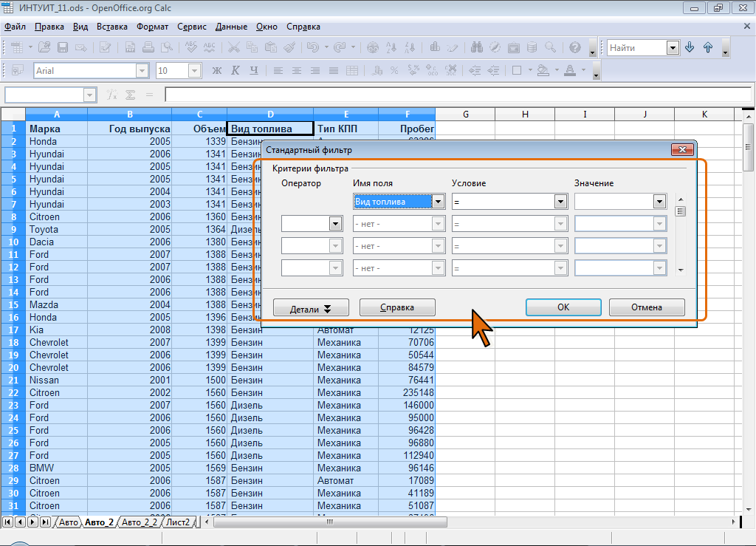Insert chart icon in the toolbar
The width and height of the screenshot is (756, 546).
coord(435,47)
